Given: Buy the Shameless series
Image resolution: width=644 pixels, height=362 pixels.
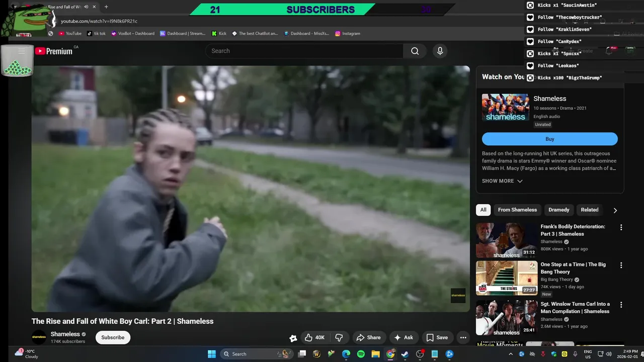Looking at the screenshot, I should (x=550, y=139).
